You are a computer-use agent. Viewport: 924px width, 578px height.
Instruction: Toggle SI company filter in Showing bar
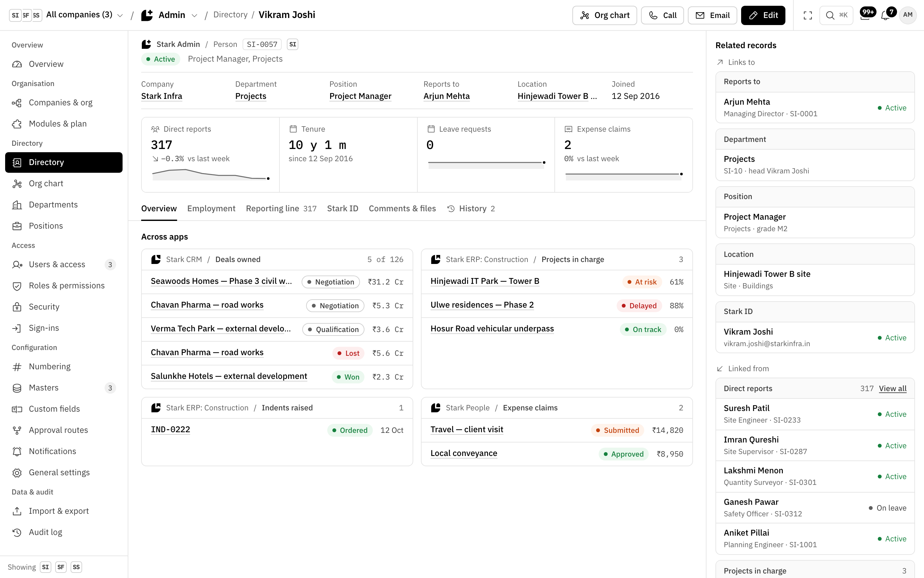coord(46,567)
